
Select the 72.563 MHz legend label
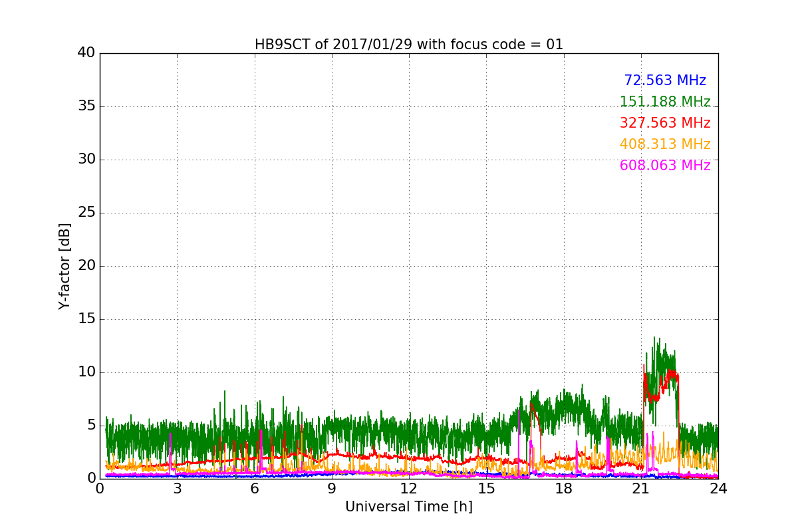pos(665,80)
